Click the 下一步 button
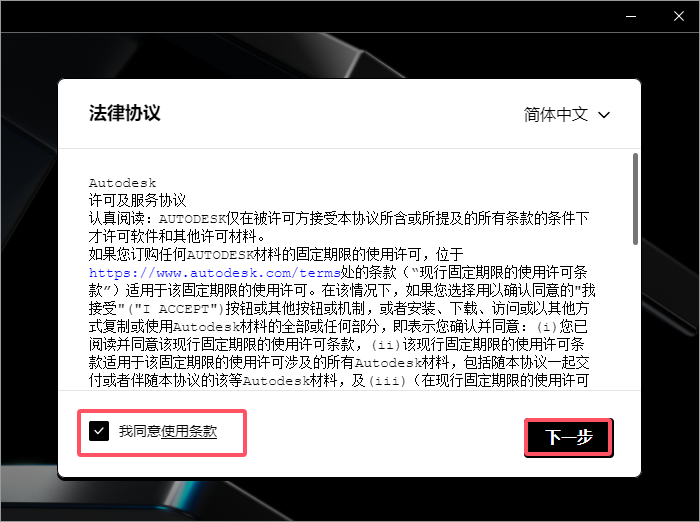The width and height of the screenshot is (700, 522). click(568, 437)
